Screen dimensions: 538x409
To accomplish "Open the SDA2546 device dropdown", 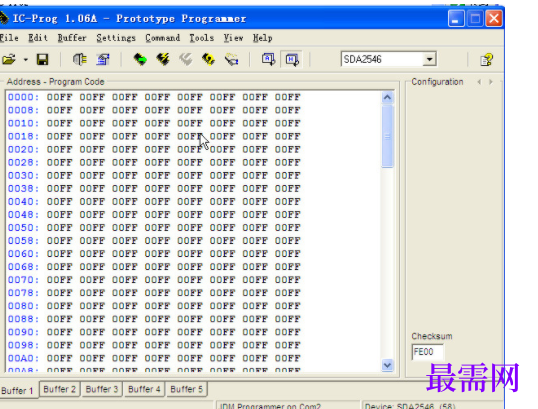I will pos(429,59).
